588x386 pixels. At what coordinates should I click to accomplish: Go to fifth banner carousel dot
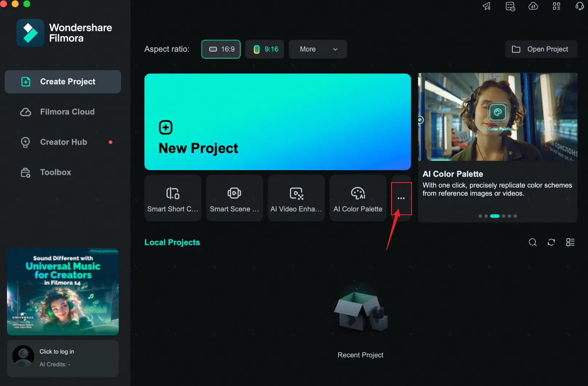509,216
